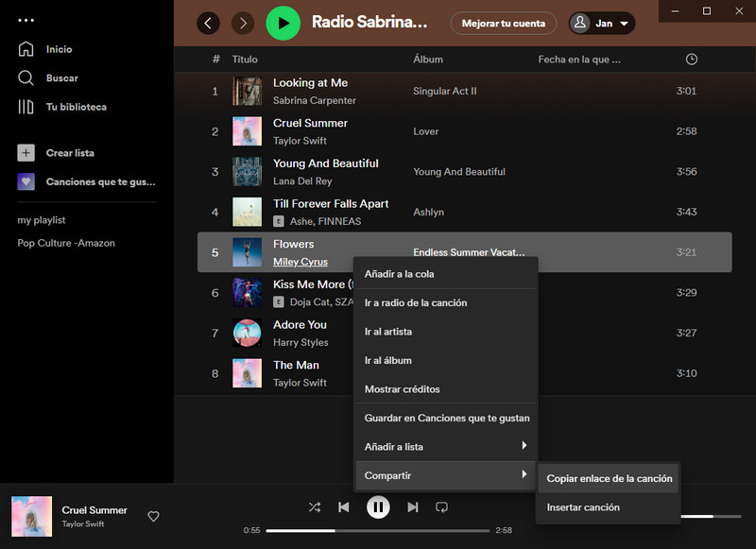Open the Buscar search icon
The width and height of the screenshot is (756, 549).
click(26, 77)
